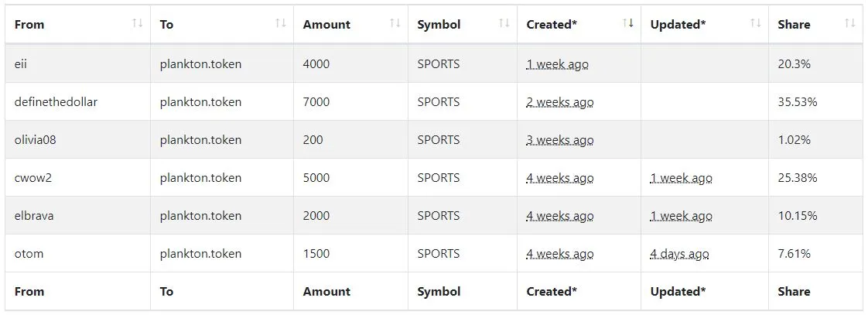Select the 35.53% share cell

(x=815, y=102)
